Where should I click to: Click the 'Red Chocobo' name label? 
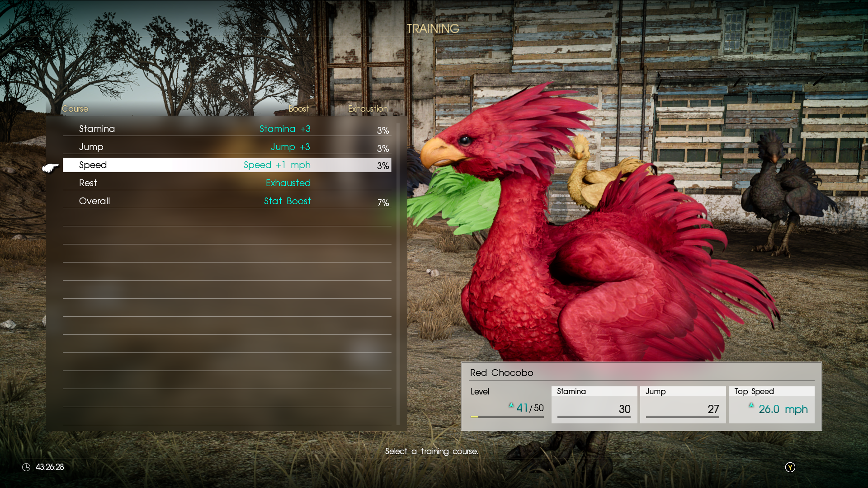click(501, 373)
